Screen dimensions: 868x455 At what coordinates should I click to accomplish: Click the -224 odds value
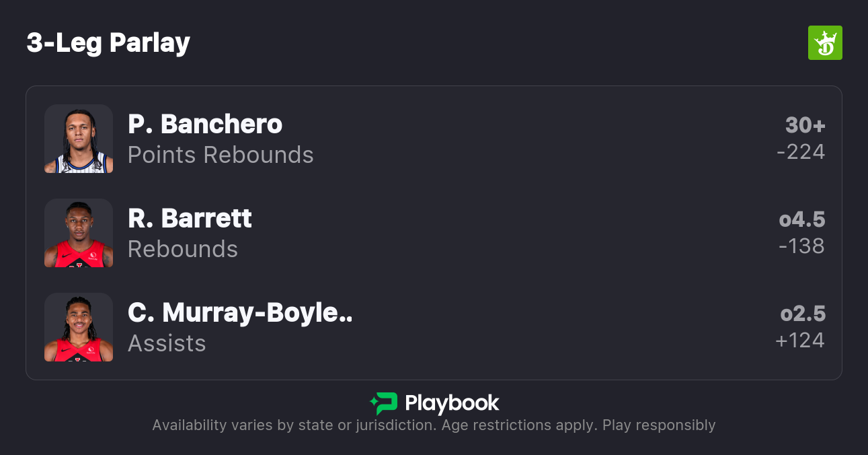click(x=800, y=152)
